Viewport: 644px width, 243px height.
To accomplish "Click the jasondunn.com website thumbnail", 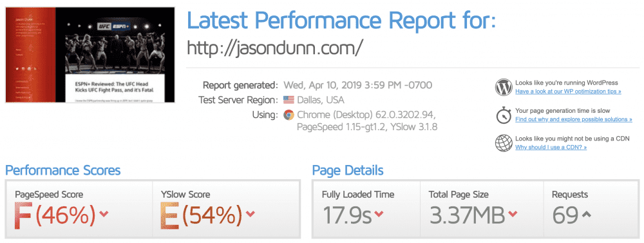I will point(90,55).
